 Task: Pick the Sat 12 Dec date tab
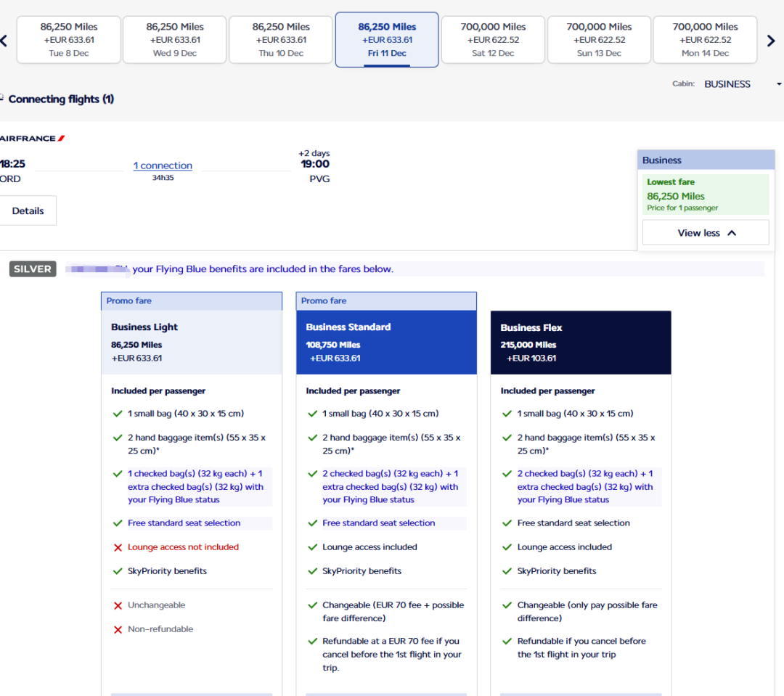493,39
